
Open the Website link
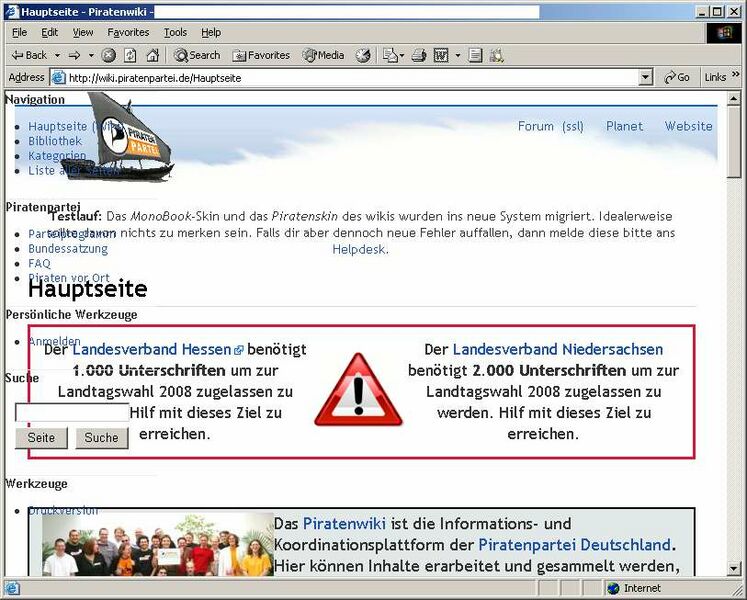[688, 126]
